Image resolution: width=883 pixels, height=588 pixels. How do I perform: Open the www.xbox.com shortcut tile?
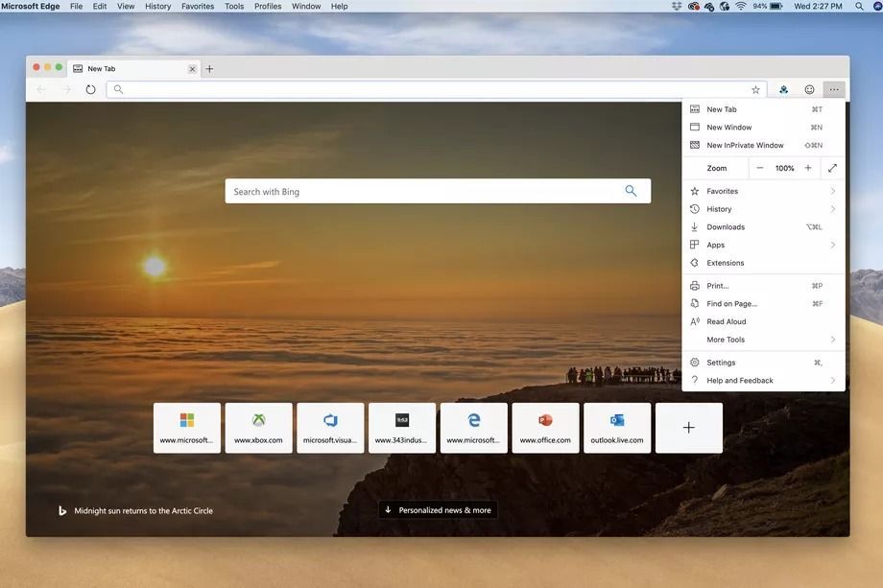[x=257, y=426]
